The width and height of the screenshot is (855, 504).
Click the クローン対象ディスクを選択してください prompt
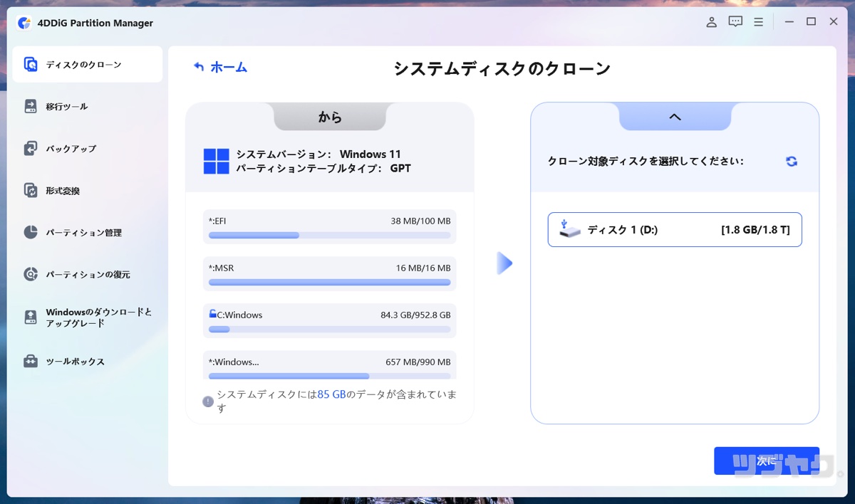(646, 162)
